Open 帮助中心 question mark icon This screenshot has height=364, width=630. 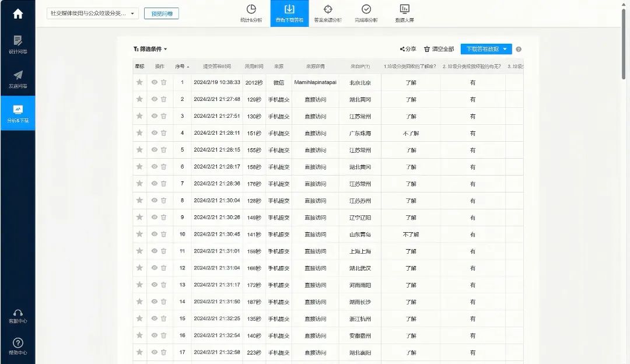17,346
